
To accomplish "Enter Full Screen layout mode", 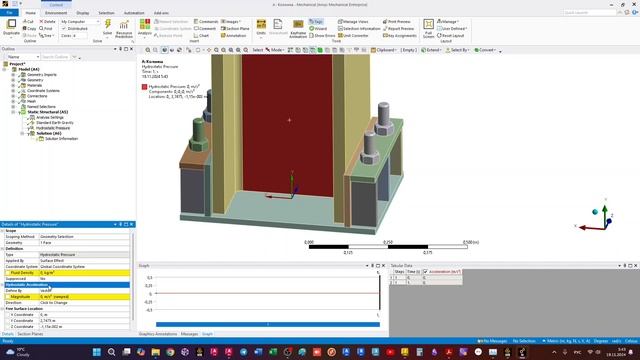I will click(428, 28).
